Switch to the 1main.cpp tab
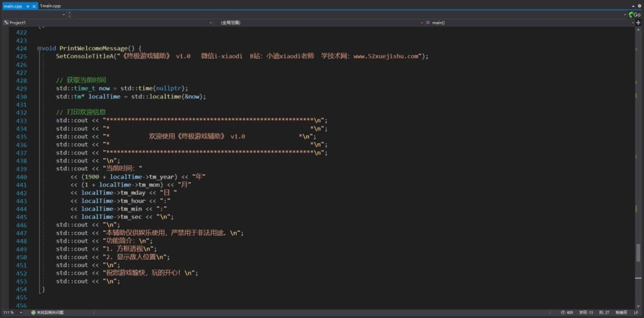Image resolution: width=644 pixels, height=318 pixels. (x=50, y=6)
